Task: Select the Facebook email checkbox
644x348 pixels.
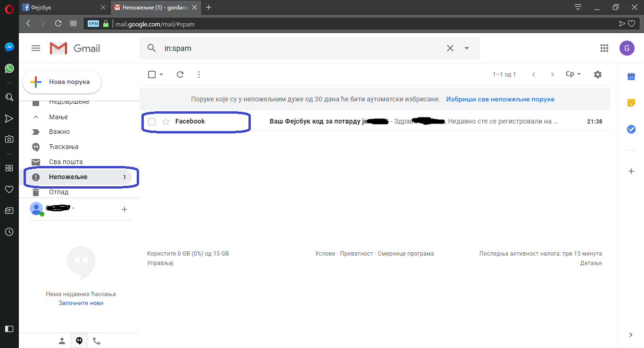Action: (151, 121)
